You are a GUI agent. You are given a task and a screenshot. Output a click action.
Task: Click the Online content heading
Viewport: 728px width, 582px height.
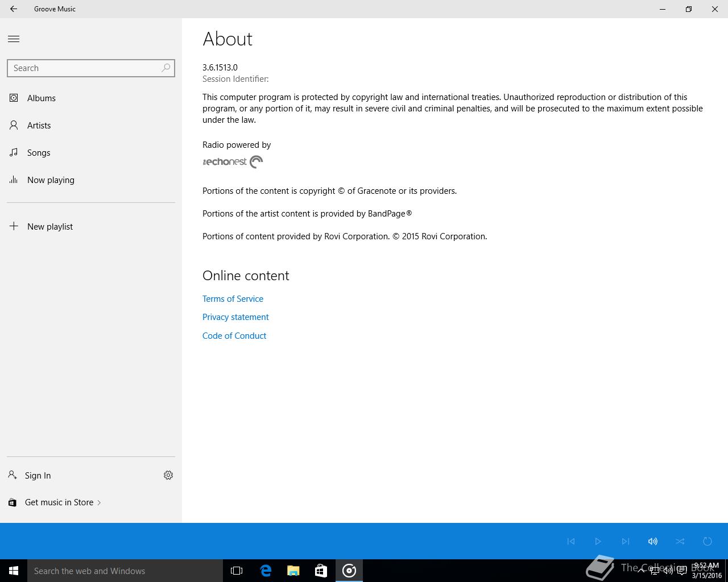(246, 276)
